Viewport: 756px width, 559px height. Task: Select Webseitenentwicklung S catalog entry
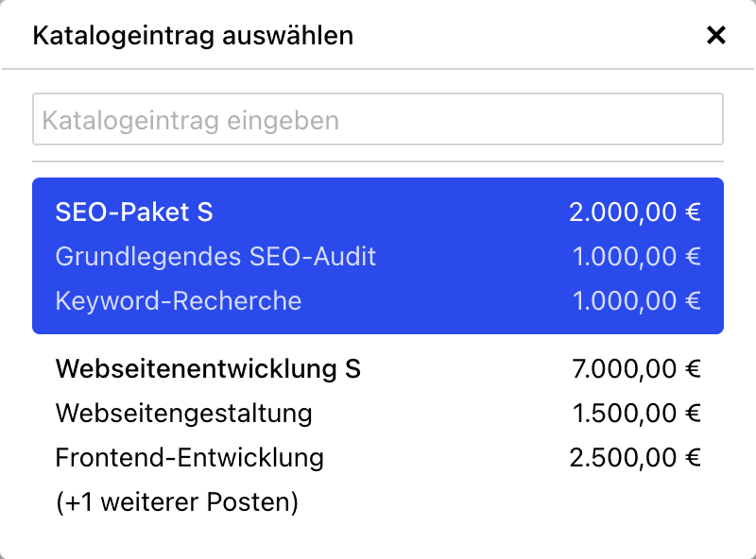tap(208, 368)
